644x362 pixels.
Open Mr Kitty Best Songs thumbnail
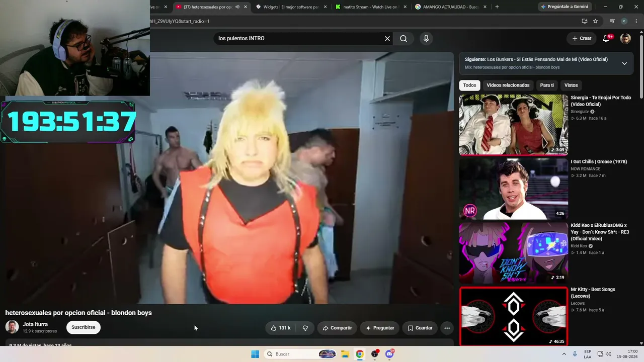[x=514, y=316]
